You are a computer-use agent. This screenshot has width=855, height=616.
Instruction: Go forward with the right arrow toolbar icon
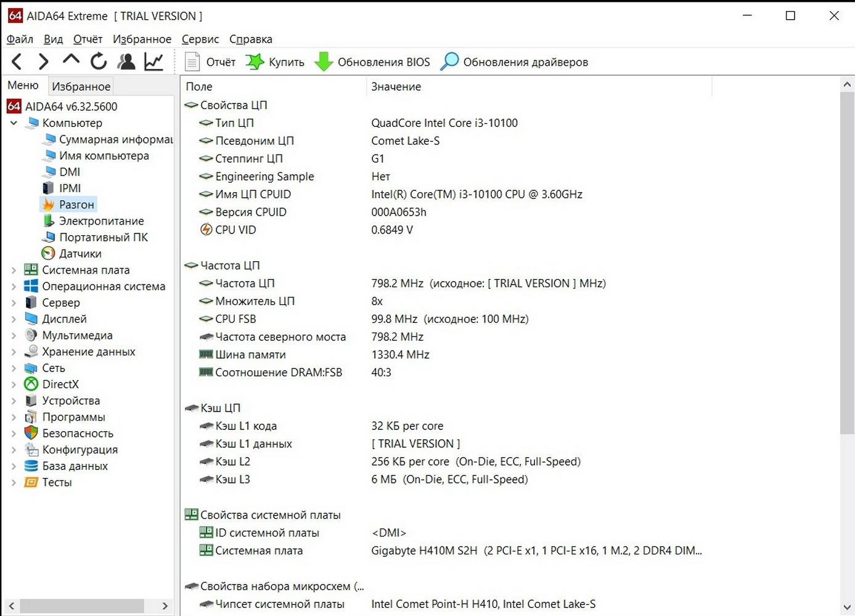[43, 62]
